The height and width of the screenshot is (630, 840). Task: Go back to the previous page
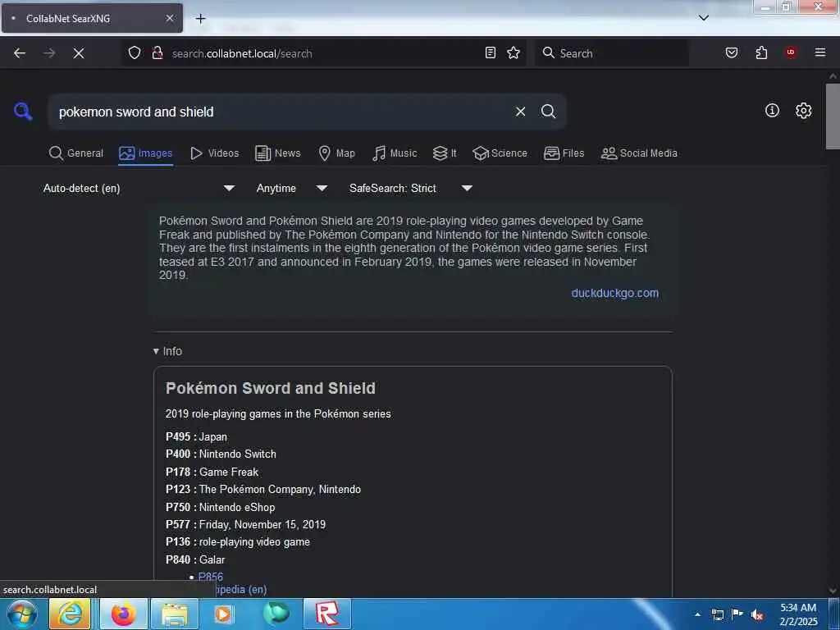click(20, 53)
